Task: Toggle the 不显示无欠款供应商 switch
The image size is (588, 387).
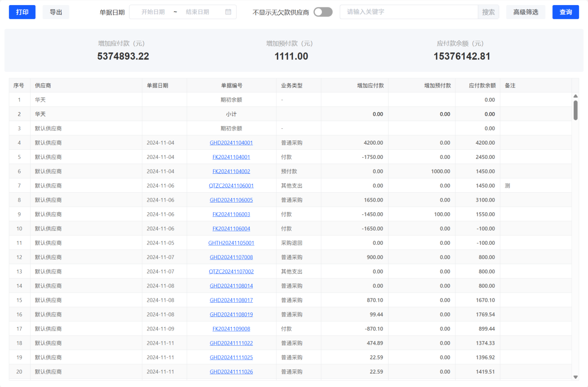Action: pyautogui.click(x=323, y=12)
